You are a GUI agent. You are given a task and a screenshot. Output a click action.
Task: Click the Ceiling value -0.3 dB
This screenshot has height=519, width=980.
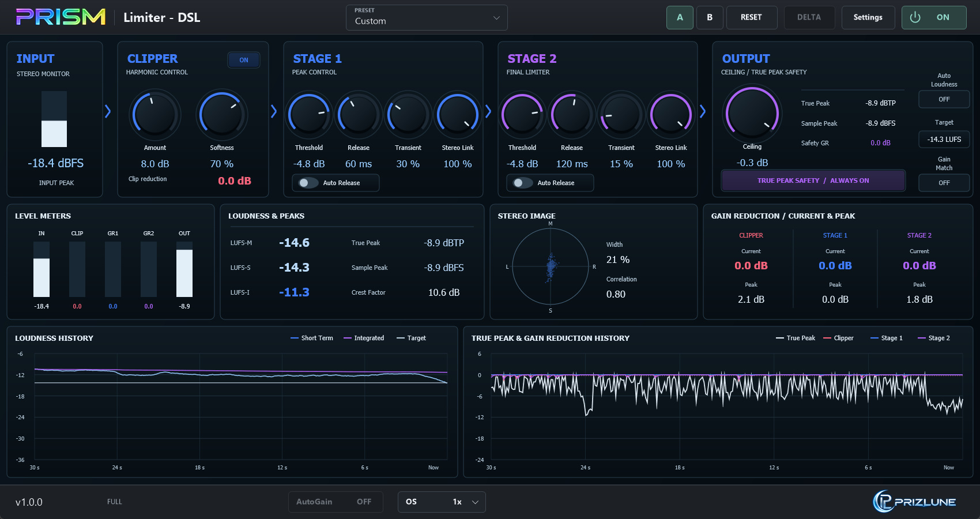click(x=752, y=163)
